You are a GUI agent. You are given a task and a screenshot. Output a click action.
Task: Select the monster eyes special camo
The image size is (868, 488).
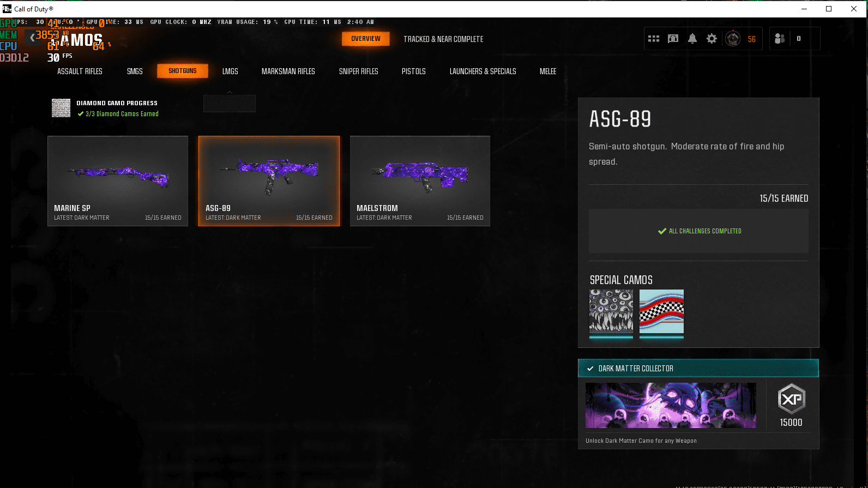611,311
